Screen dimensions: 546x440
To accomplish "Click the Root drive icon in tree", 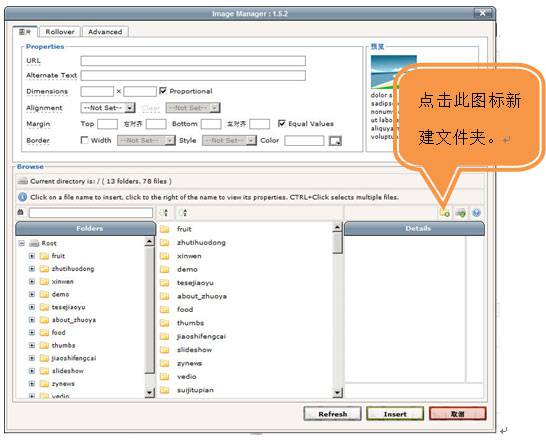I will point(34,243).
